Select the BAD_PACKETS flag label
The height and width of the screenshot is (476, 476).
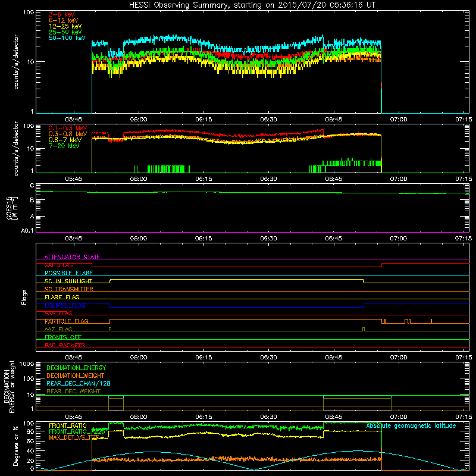click(65, 345)
